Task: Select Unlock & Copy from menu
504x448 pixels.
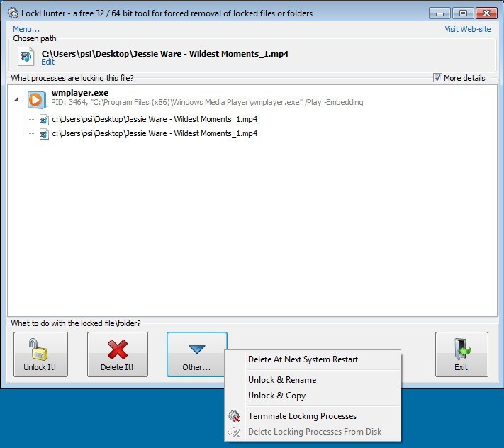Action: click(x=276, y=396)
